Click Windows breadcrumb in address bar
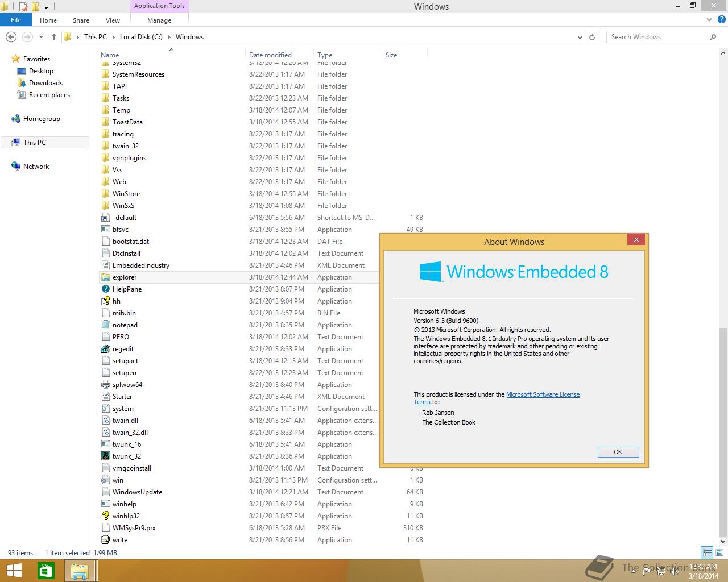Viewport: 728px width, 582px height. tap(189, 37)
